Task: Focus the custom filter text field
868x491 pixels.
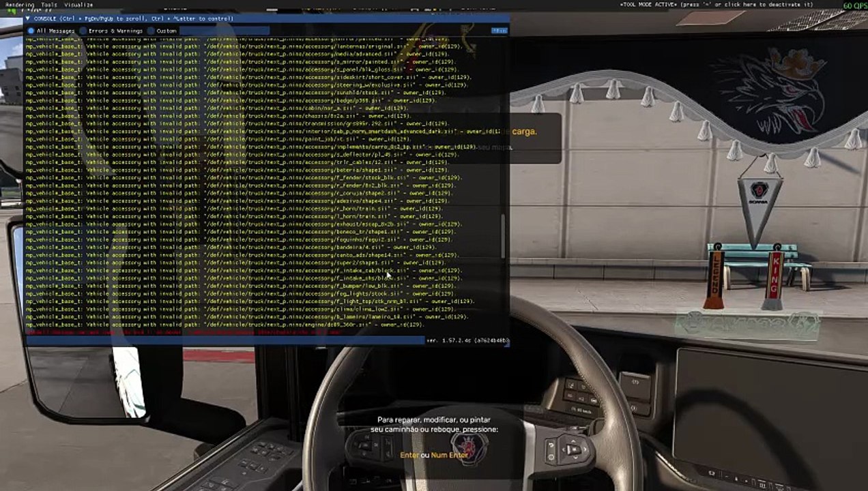Action: click(225, 31)
